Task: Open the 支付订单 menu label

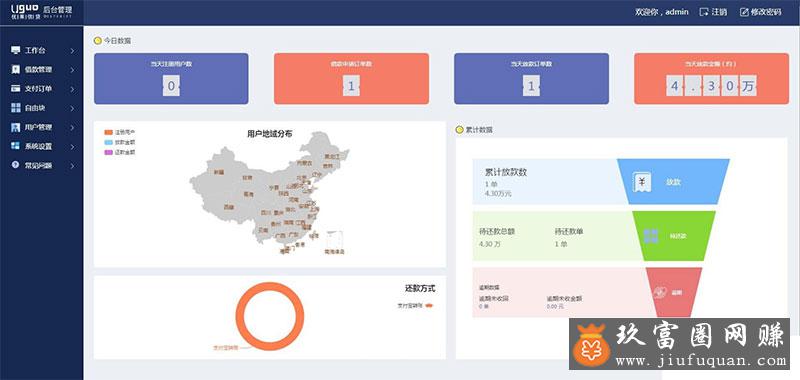Action: coord(38,89)
